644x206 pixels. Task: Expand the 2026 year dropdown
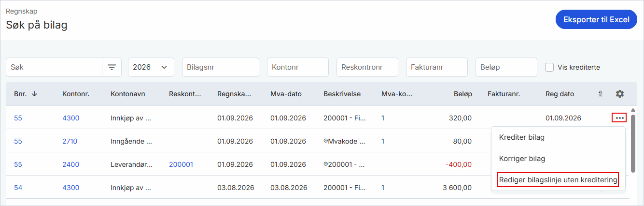151,67
